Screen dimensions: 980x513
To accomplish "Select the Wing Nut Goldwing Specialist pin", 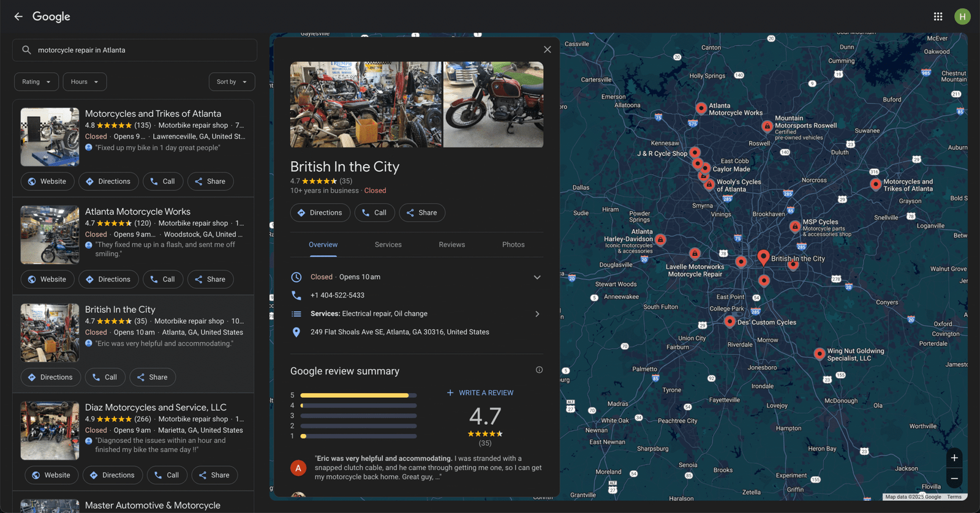I will [x=819, y=354].
